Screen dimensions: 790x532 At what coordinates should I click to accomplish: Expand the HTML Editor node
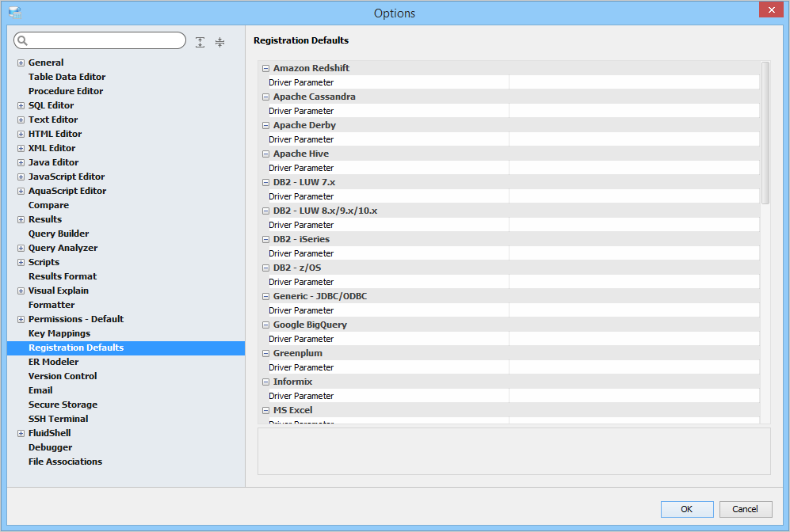[x=21, y=135]
